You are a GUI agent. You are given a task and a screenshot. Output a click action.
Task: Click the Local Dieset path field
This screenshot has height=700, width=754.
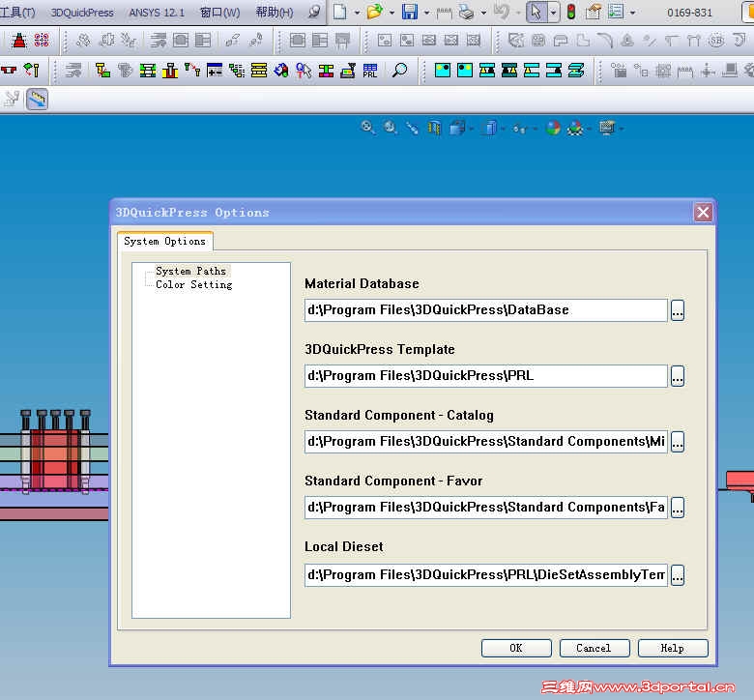point(485,575)
